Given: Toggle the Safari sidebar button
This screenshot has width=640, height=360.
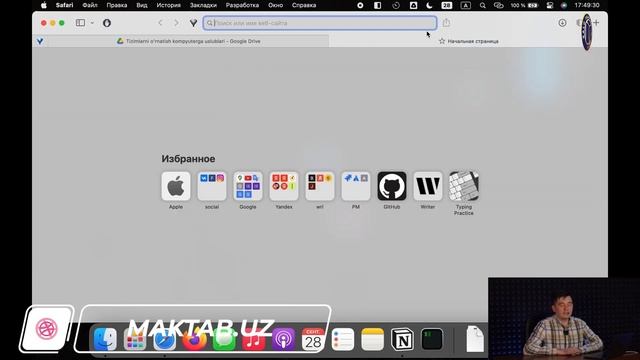Looking at the screenshot, I should coord(80,23).
